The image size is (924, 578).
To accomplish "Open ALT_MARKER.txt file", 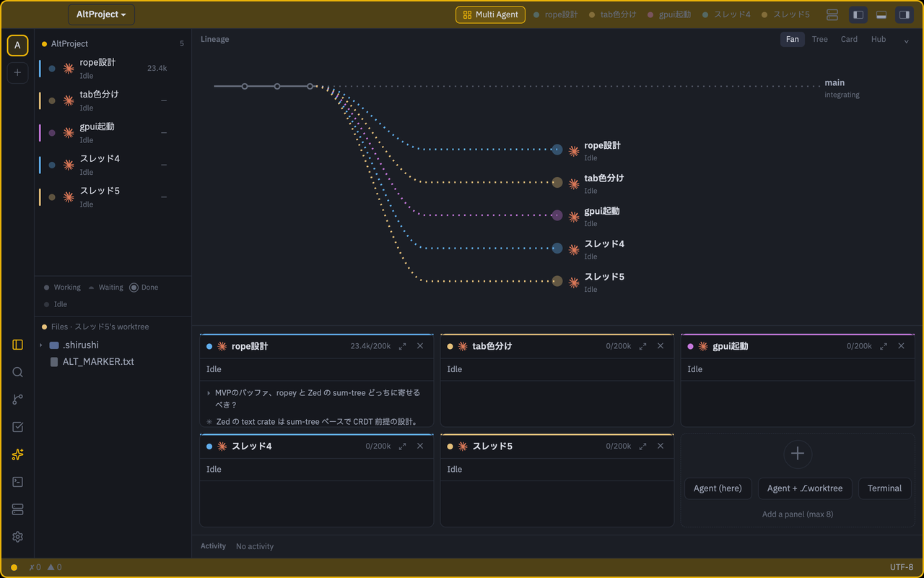I will click(98, 361).
